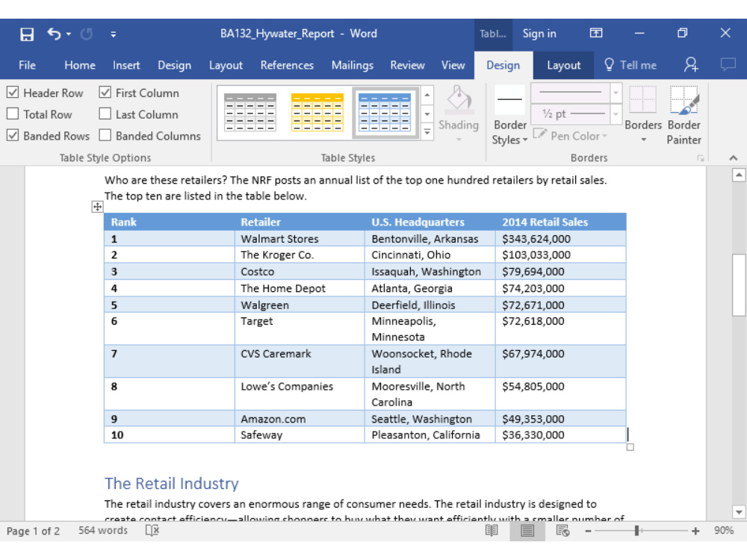Click Sign in

539,34
